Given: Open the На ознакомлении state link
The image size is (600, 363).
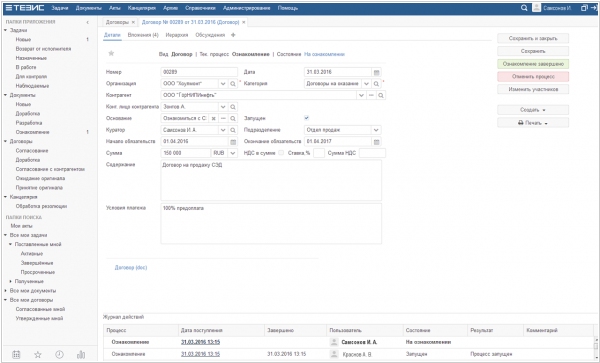Looking at the screenshot, I should tap(324, 54).
